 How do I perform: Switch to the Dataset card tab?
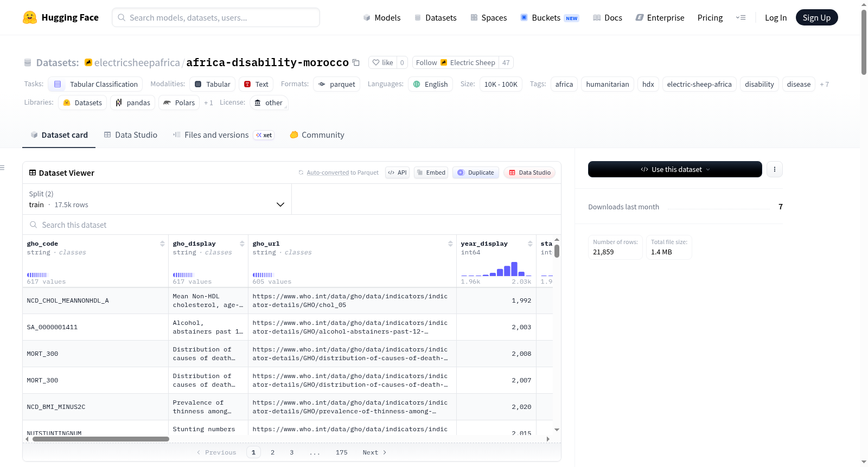click(59, 135)
